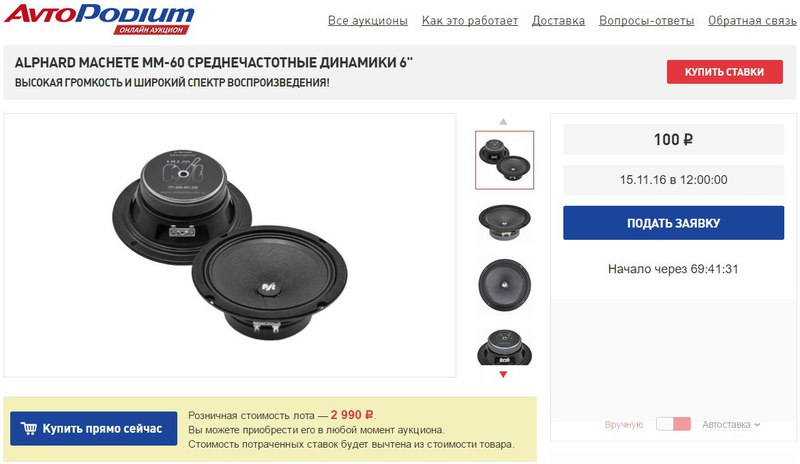Open Как это работает page
800x464 pixels.
pos(469,21)
